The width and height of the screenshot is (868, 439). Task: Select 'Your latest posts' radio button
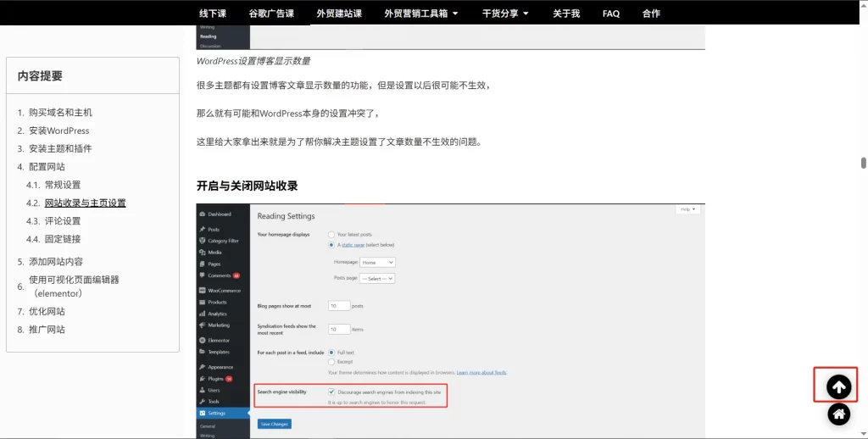[331, 235]
